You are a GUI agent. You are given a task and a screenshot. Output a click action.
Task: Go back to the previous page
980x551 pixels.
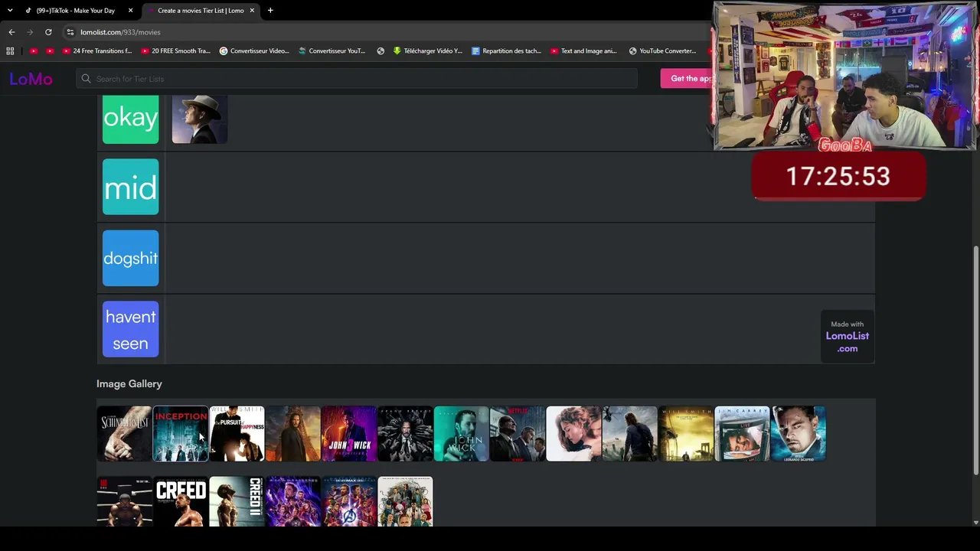click(x=11, y=32)
